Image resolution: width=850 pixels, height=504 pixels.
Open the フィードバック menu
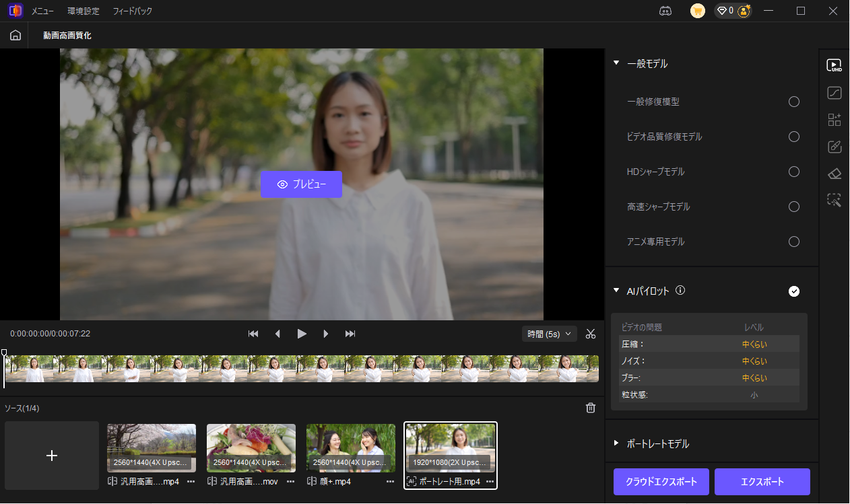[133, 11]
